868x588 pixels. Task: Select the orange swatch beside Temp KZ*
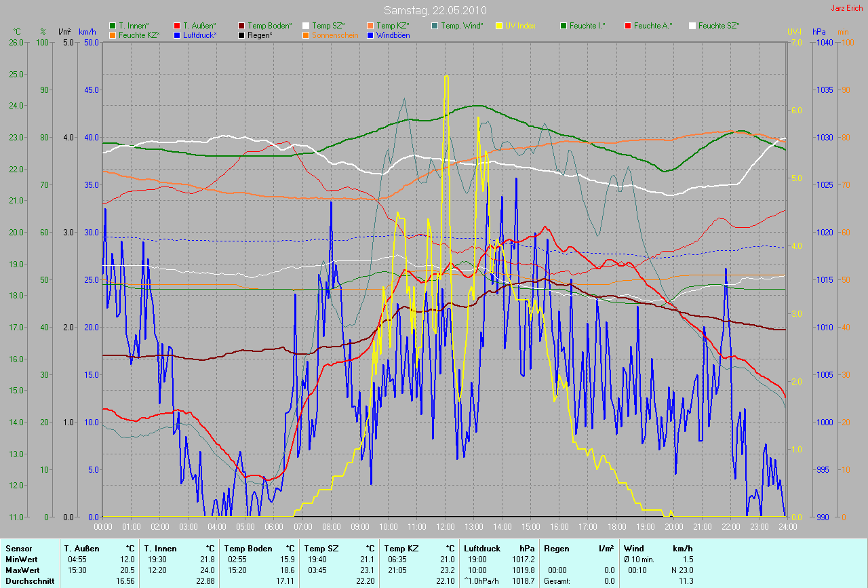pyautogui.click(x=370, y=26)
